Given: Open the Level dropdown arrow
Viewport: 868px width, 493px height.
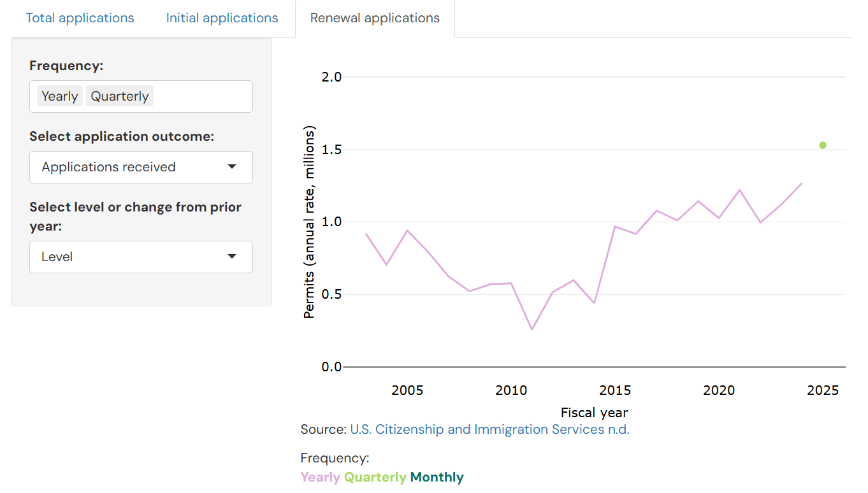Looking at the screenshot, I should pyautogui.click(x=232, y=257).
